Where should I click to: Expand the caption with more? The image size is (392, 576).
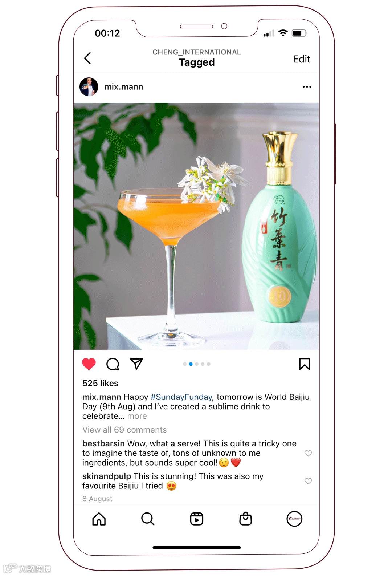(137, 416)
